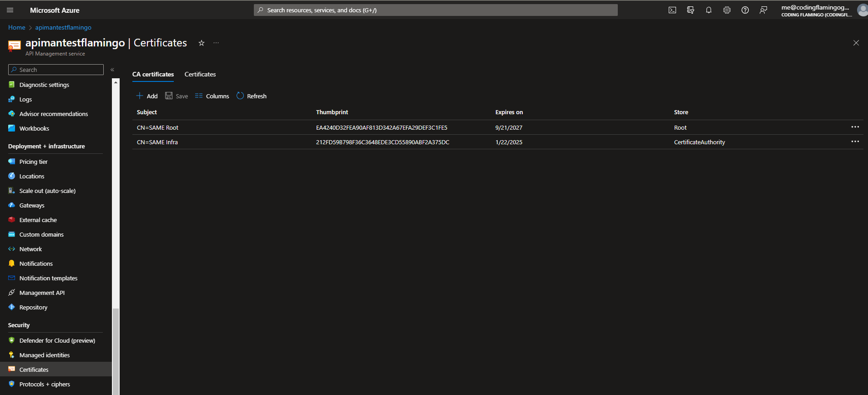Sort by Expires on column header
Screen dimensions: 868x395
pyautogui.click(x=509, y=112)
